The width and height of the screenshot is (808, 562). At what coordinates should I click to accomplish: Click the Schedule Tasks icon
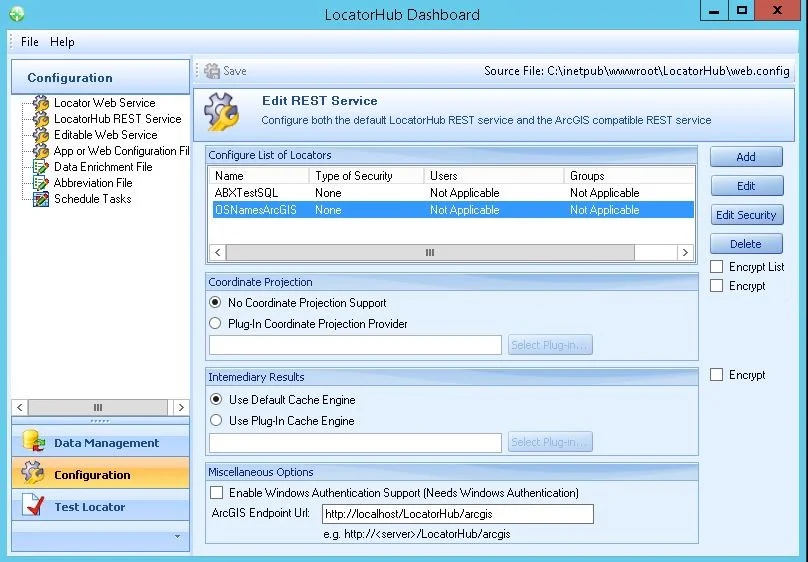(x=41, y=199)
